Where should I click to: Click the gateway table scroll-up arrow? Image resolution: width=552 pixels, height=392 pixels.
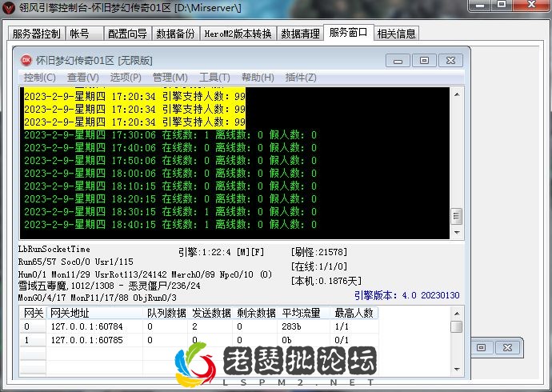tap(457, 313)
